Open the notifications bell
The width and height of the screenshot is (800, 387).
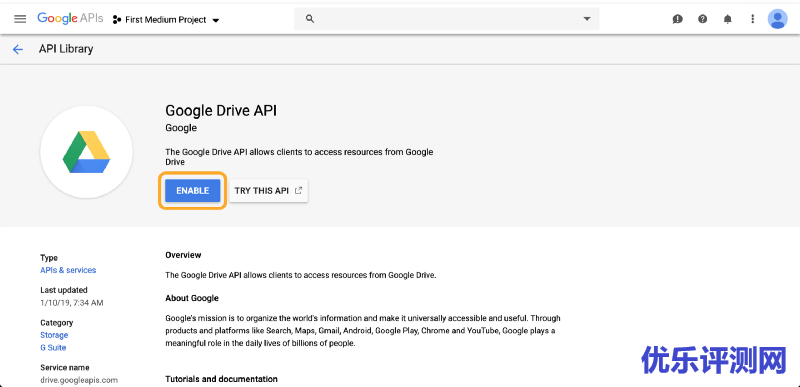[x=728, y=19]
